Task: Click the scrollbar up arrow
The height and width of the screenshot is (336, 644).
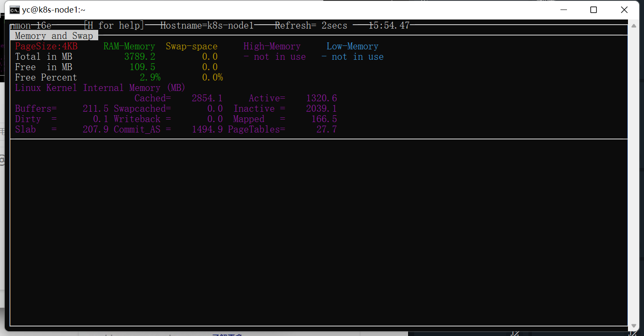Action: pos(634,26)
